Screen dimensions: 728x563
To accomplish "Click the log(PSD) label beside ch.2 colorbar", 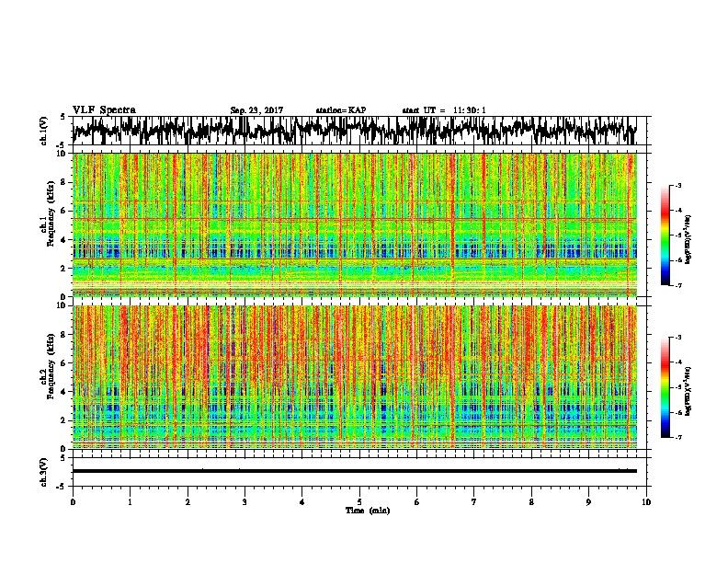I will coord(688,391).
